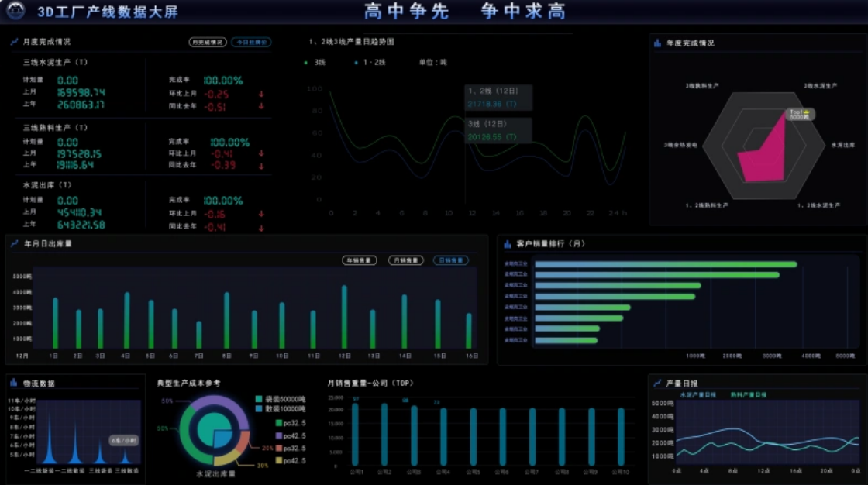
Task: Click the 14日 bar in the outbound chart
Action: click(x=404, y=322)
